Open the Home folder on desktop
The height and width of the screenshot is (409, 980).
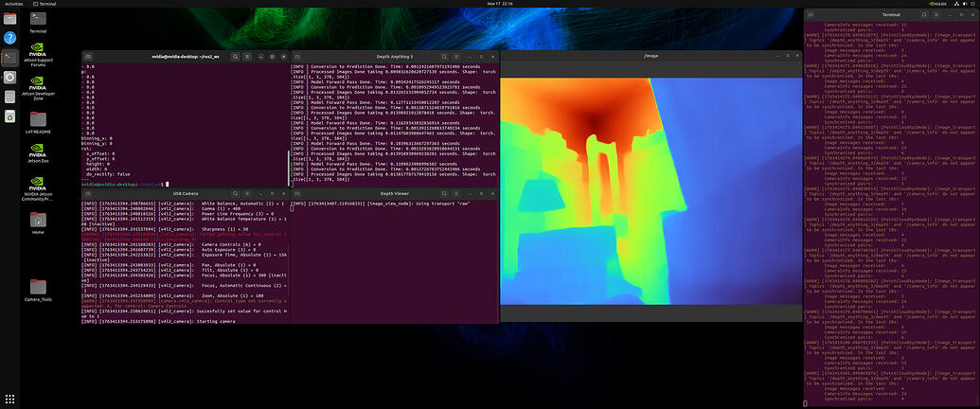click(38, 223)
